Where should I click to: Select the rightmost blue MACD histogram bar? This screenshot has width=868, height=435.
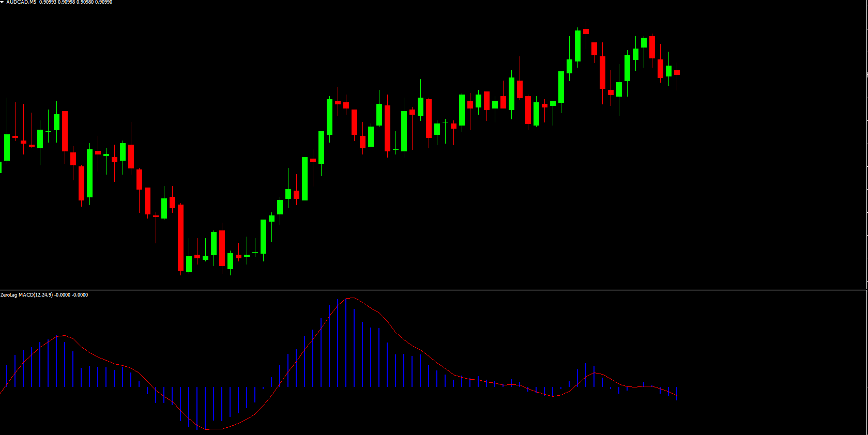click(677, 393)
